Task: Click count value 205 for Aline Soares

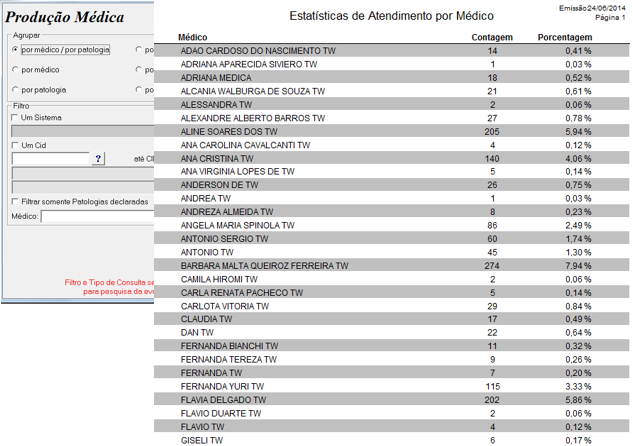Action: pos(492,132)
